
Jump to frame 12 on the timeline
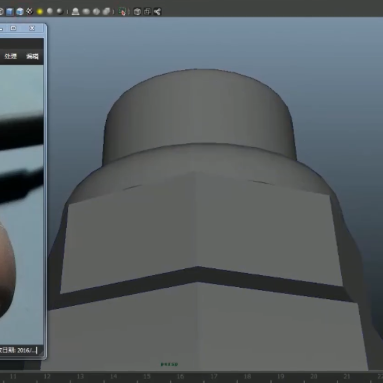(x=47, y=376)
